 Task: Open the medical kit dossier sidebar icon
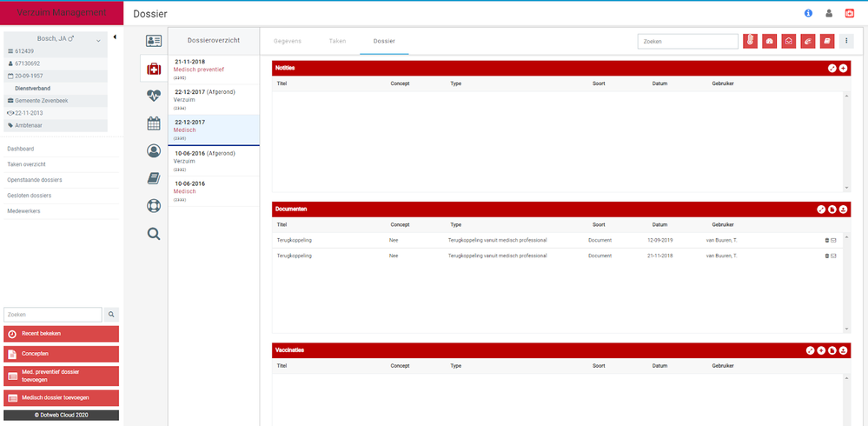coord(154,69)
